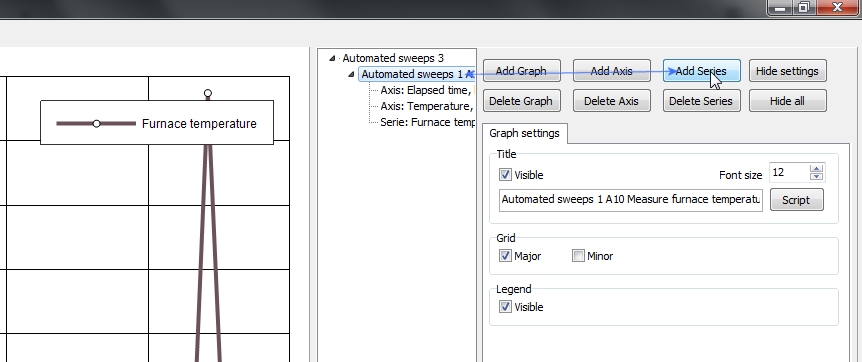Viewport: 862px width, 362px height.
Task: Collapse the Automated sweeps 1 tree node
Action: point(351,74)
